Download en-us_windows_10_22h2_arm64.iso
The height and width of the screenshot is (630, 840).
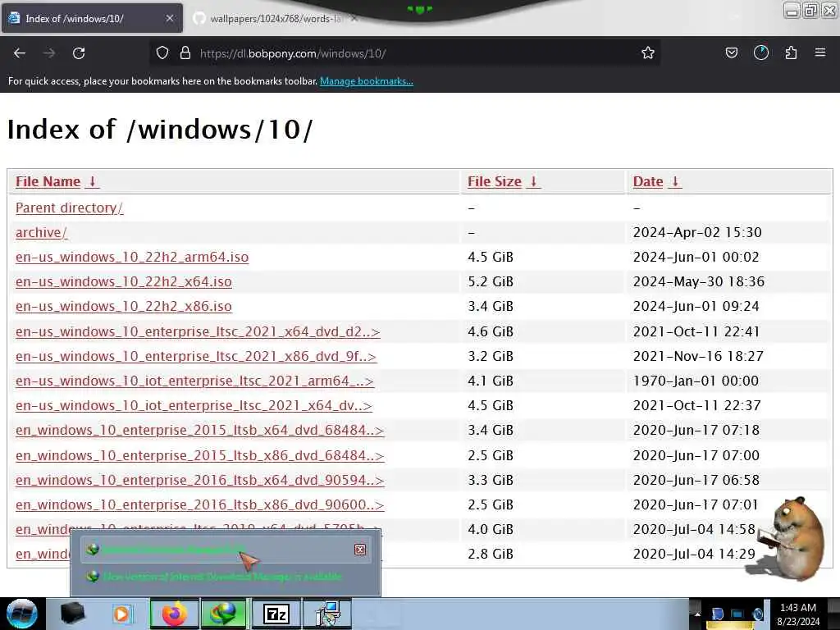132,257
